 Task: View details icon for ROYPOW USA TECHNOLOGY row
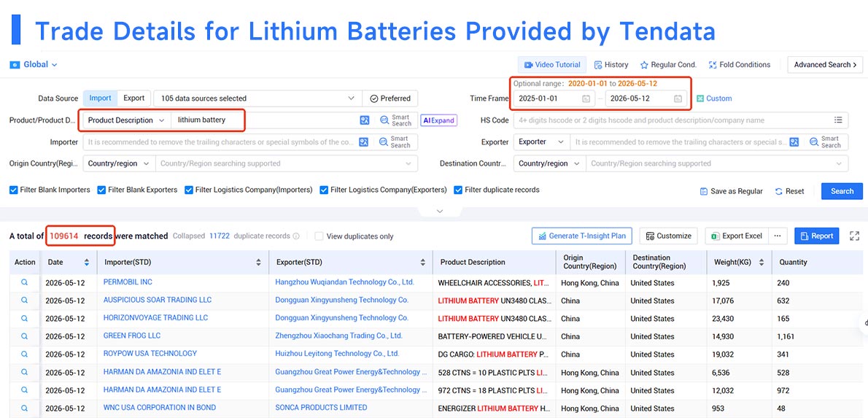[x=24, y=354]
